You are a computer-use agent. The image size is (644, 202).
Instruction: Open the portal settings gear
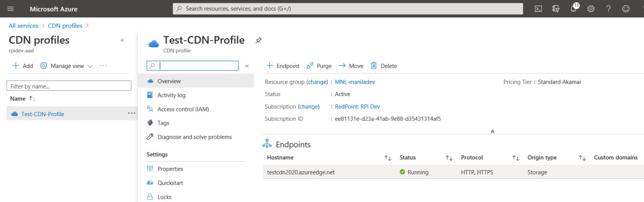(591, 8)
